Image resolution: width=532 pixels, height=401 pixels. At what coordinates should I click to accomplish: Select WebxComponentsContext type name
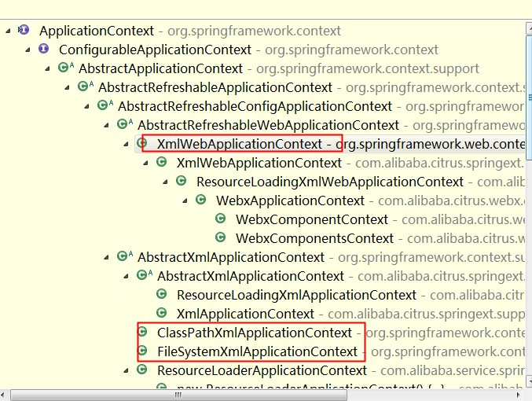click(x=314, y=238)
